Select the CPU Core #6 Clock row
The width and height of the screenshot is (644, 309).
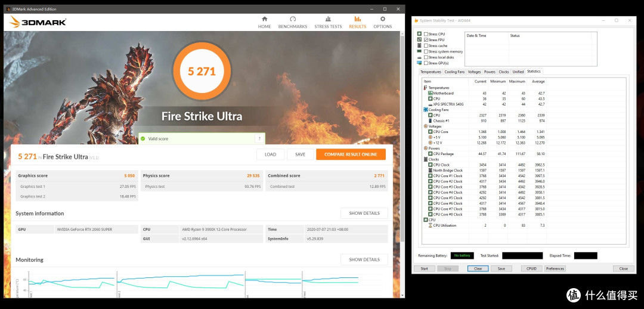coord(485,203)
